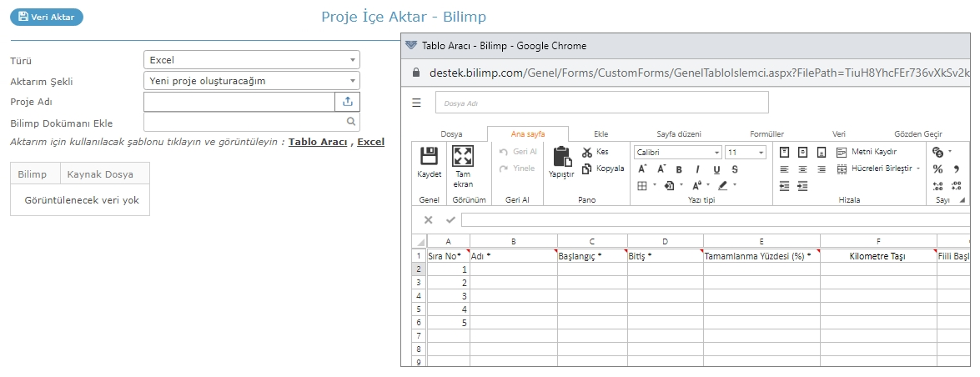The image size is (980, 377).
Task: Toggle italic formatting
Action: [x=697, y=169]
